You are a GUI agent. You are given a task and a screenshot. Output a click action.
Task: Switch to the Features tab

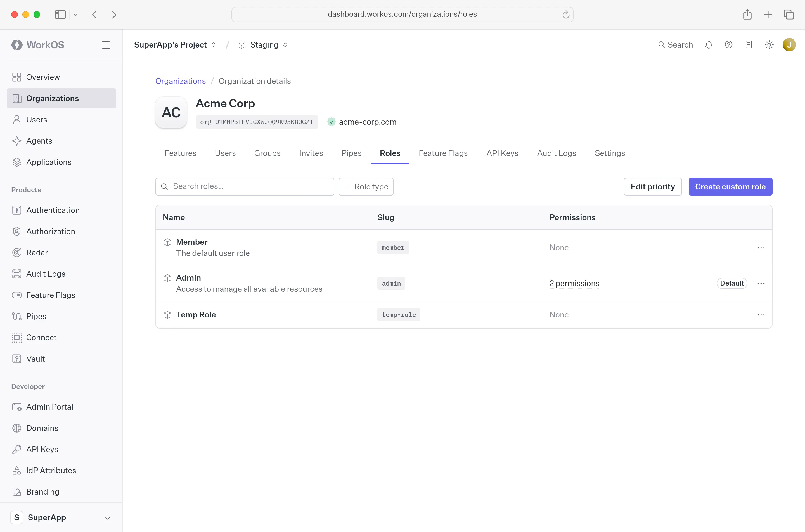pyautogui.click(x=180, y=153)
